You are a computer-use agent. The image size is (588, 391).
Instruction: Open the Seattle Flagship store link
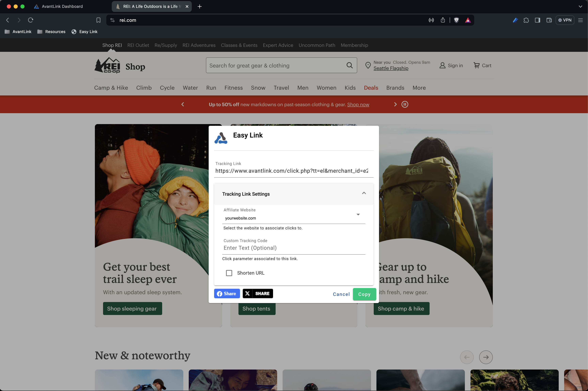tap(391, 68)
